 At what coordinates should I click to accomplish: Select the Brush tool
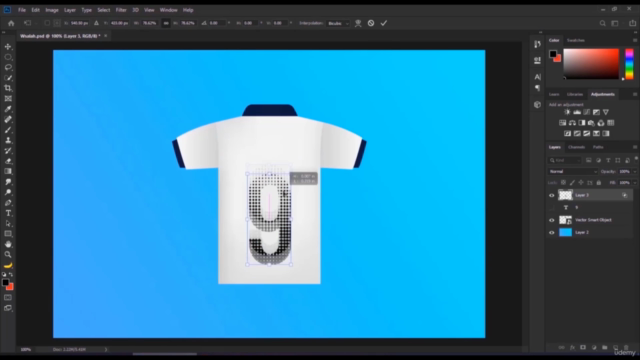click(8, 130)
